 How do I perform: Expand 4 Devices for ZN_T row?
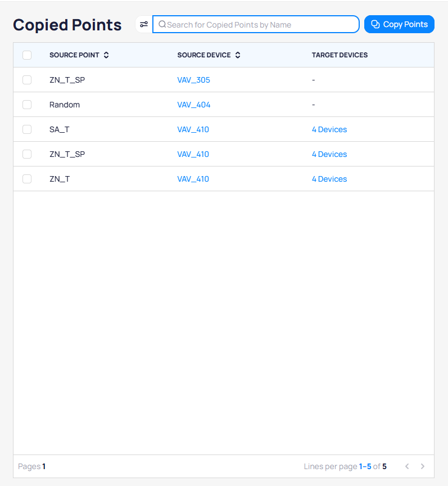pos(329,179)
